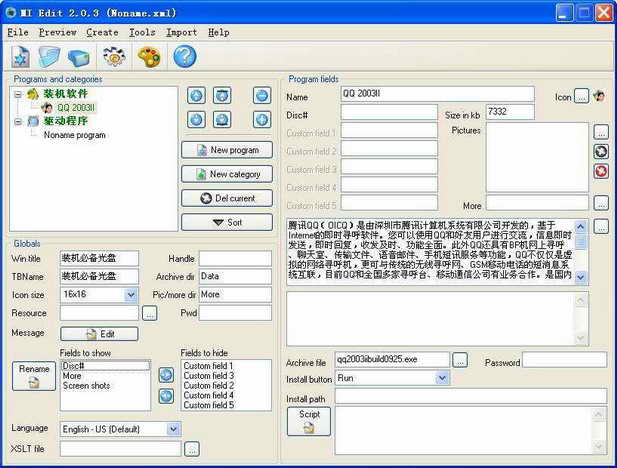Open the Icon size dropdown
617x468 pixels.
tap(131, 295)
